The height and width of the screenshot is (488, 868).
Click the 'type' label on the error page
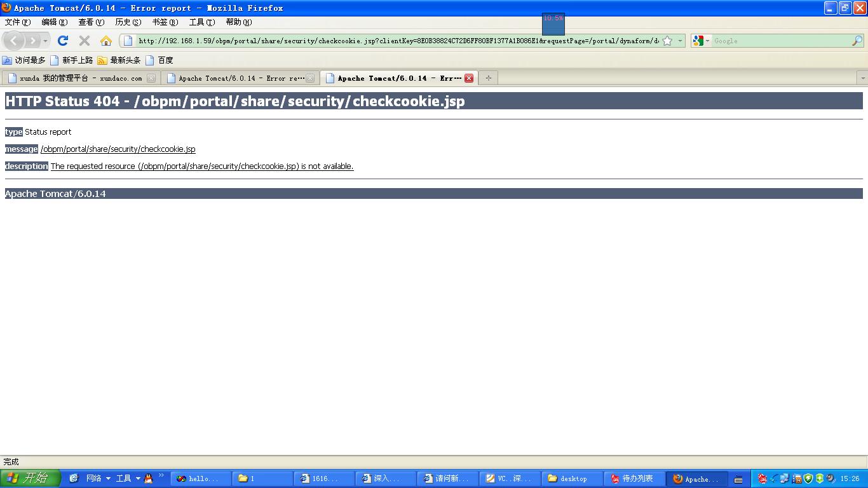tap(14, 132)
